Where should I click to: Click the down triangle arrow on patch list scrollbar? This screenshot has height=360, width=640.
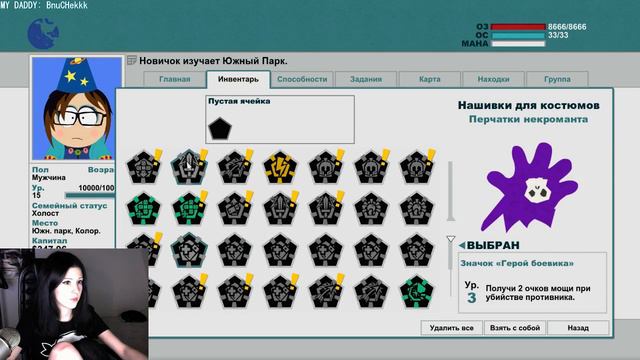coord(451,239)
